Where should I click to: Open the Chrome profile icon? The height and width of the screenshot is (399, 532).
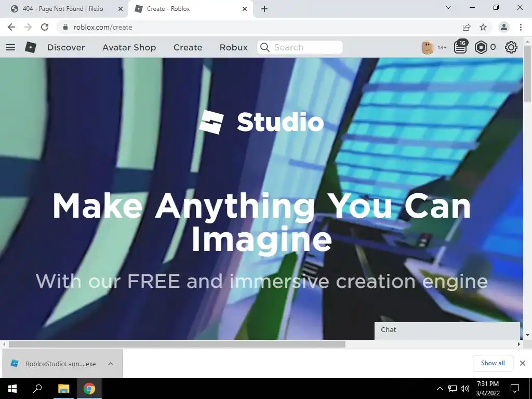pyautogui.click(x=504, y=27)
